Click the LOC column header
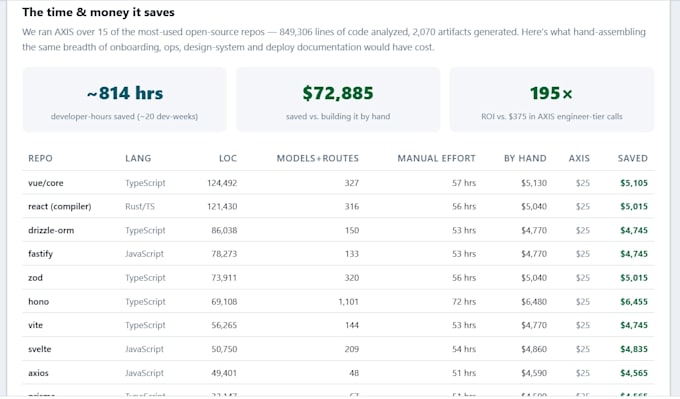Screen dimensions: 680x399 click(228, 158)
